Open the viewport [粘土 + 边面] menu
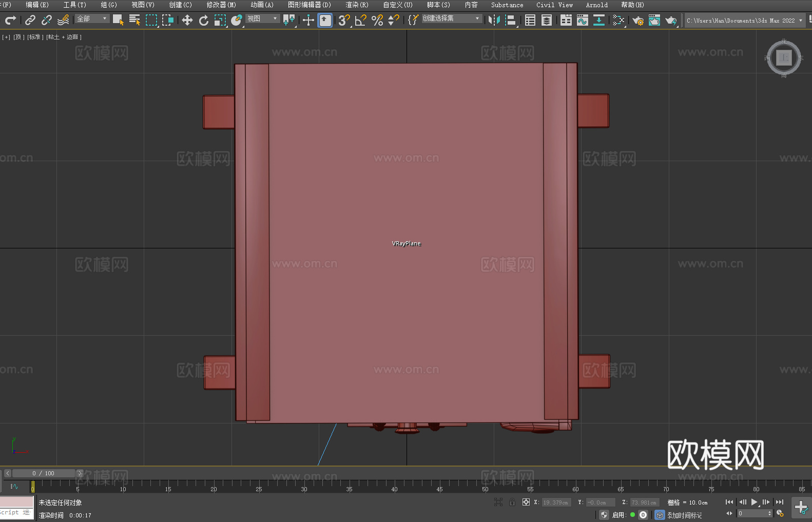This screenshot has width=812, height=522. (64, 37)
